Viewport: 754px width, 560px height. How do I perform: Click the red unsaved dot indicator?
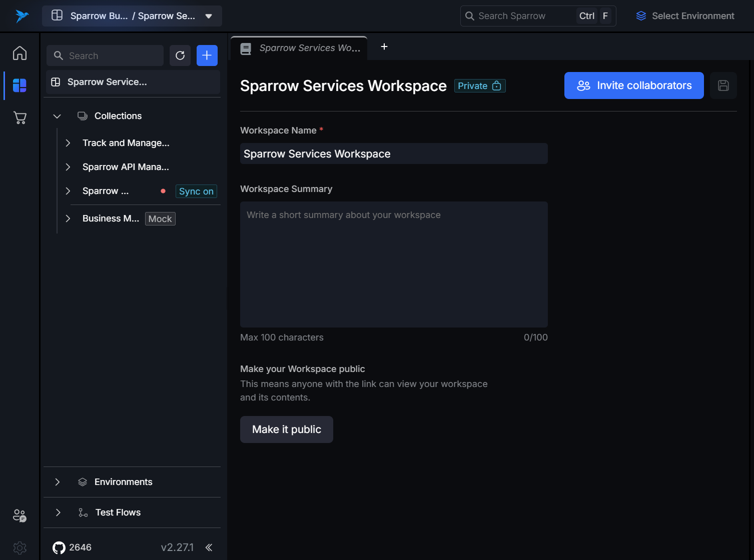pyautogui.click(x=163, y=191)
